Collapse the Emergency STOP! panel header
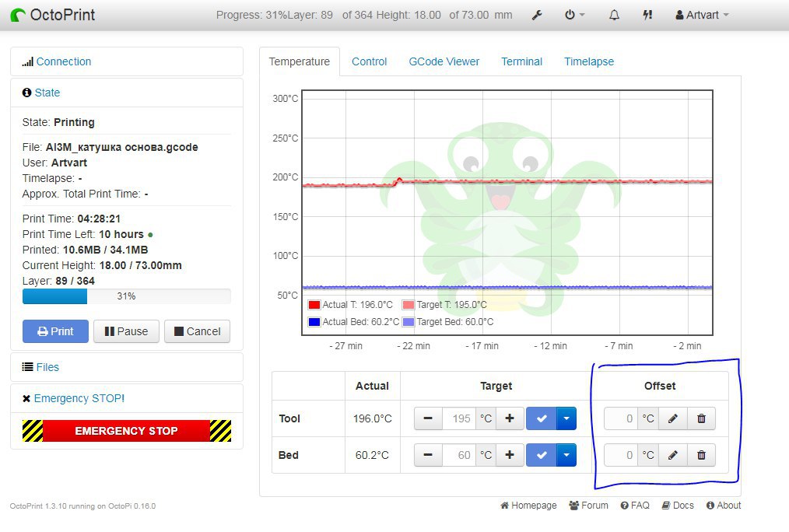The width and height of the screenshot is (789, 532). [x=79, y=398]
